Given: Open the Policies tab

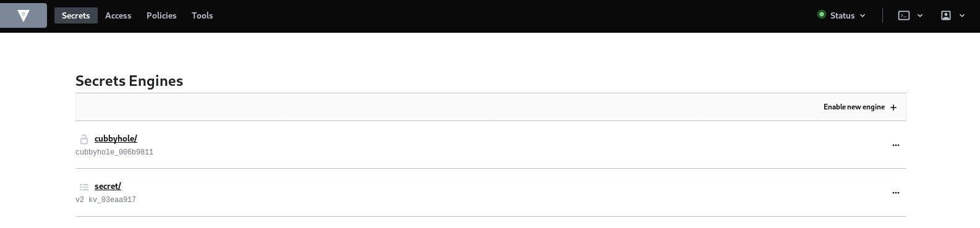Looking at the screenshot, I should [161, 15].
